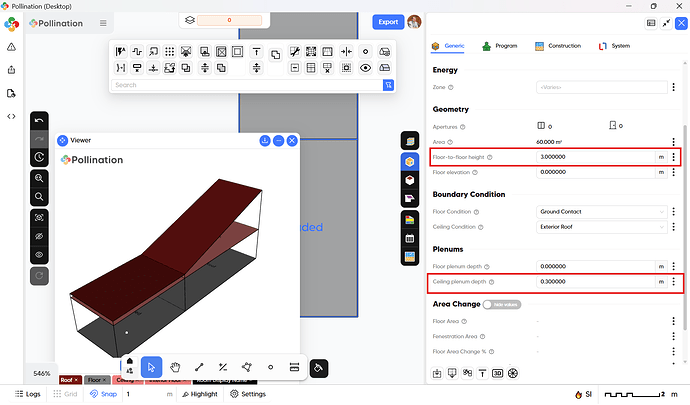Click the layers stack icon at top
Screen dimensions: 690x405
190,20
